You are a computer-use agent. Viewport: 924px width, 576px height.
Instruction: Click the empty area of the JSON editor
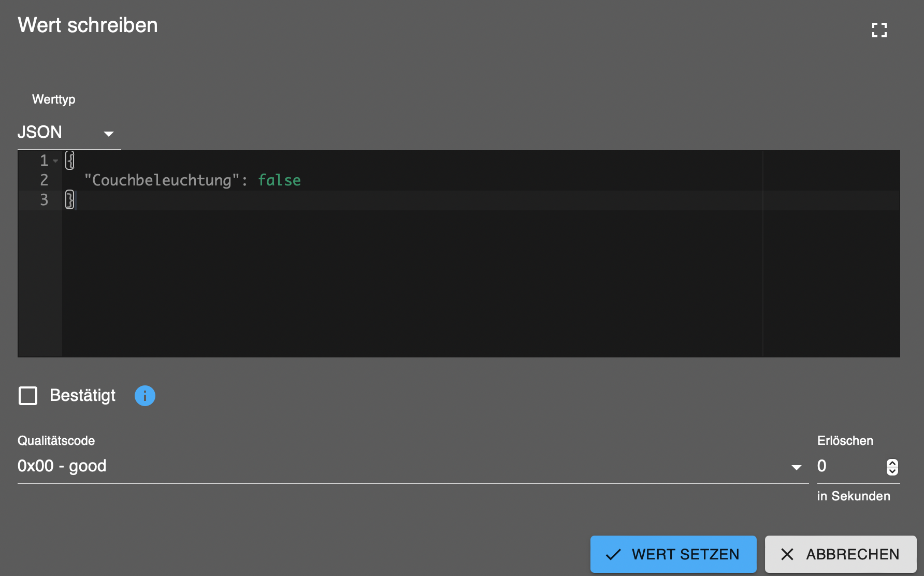(414, 285)
